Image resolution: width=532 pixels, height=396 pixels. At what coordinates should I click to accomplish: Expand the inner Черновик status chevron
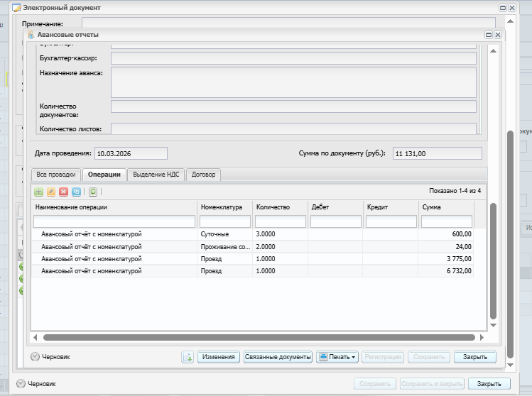36,357
